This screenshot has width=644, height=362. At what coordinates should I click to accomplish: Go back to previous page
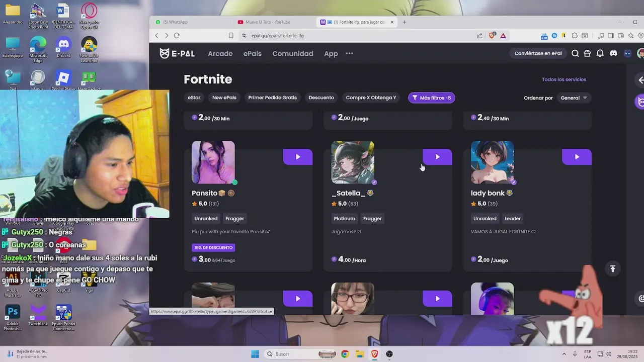point(156,35)
